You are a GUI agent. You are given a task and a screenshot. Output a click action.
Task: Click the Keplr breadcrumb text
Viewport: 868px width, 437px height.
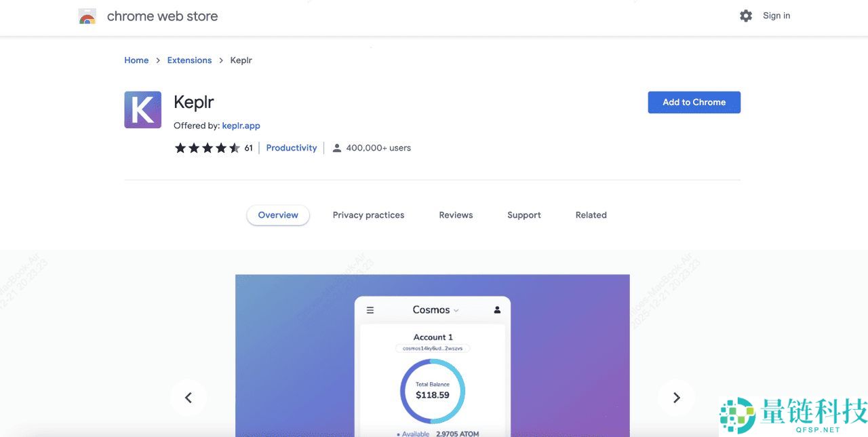(241, 60)
